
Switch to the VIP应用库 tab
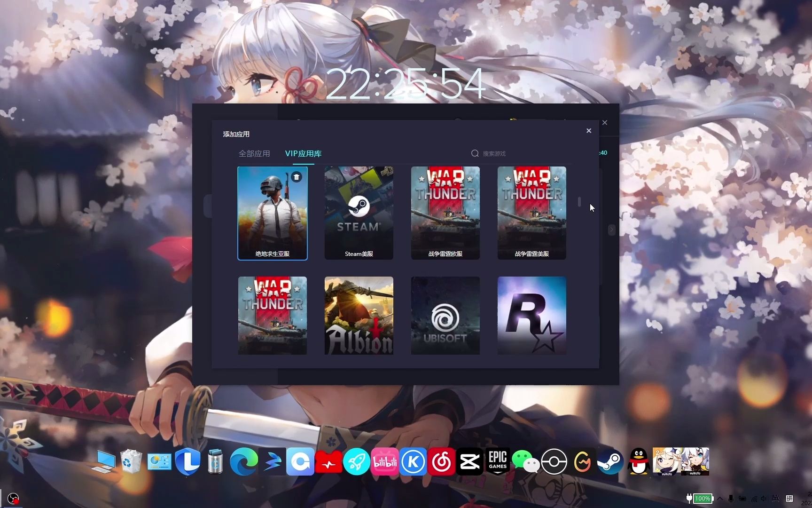pyautogui.click(x=304, y=153)
